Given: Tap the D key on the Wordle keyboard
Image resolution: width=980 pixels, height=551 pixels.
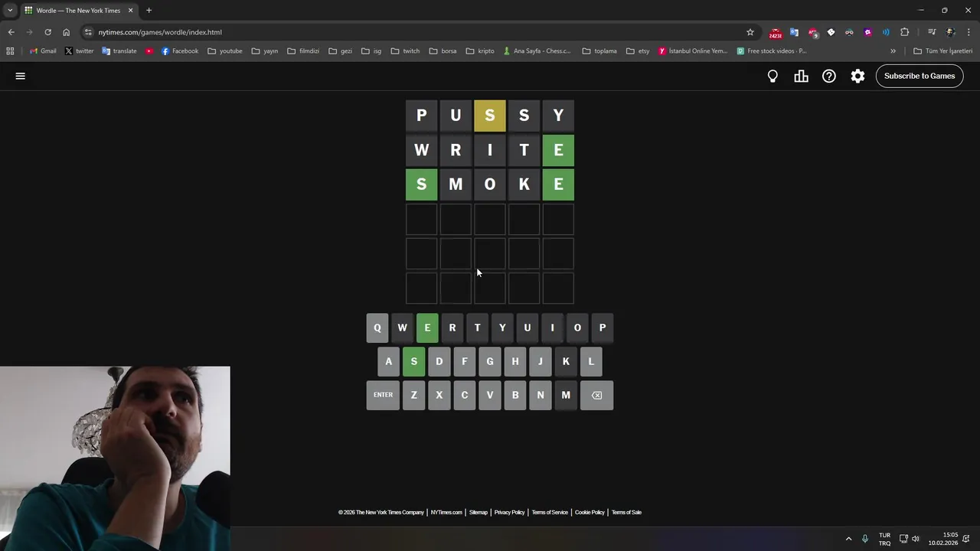Looking at the screenshot, I should (x=439, y=361).
